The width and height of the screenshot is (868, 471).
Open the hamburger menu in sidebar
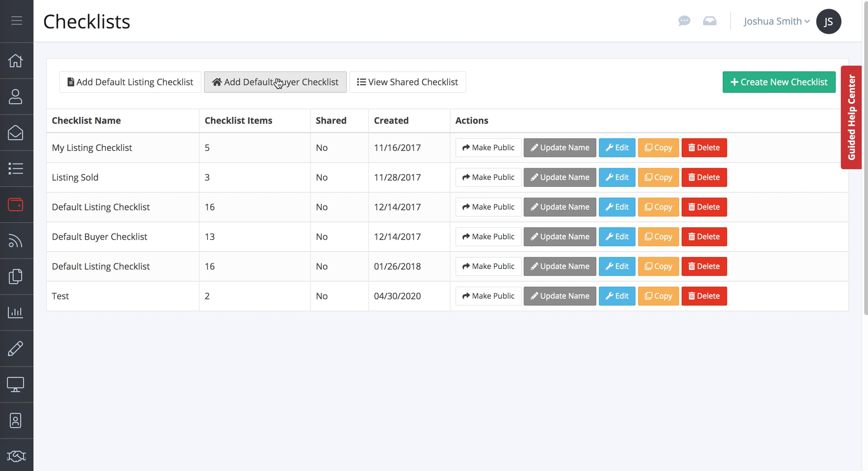point(16,21)
